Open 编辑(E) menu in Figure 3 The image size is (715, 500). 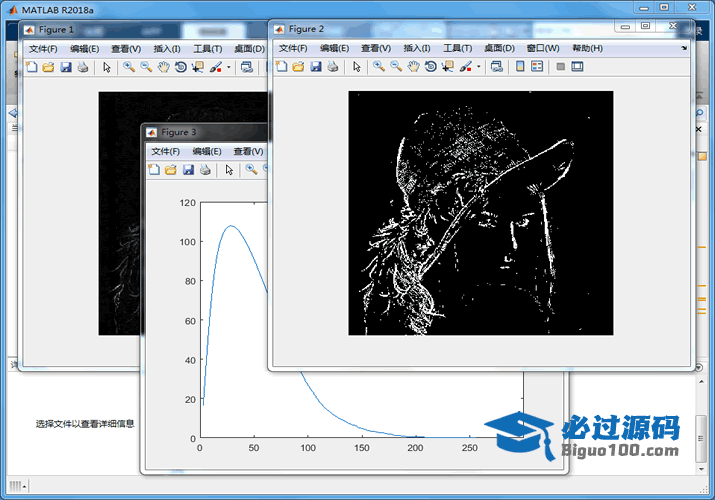(207, 151)
